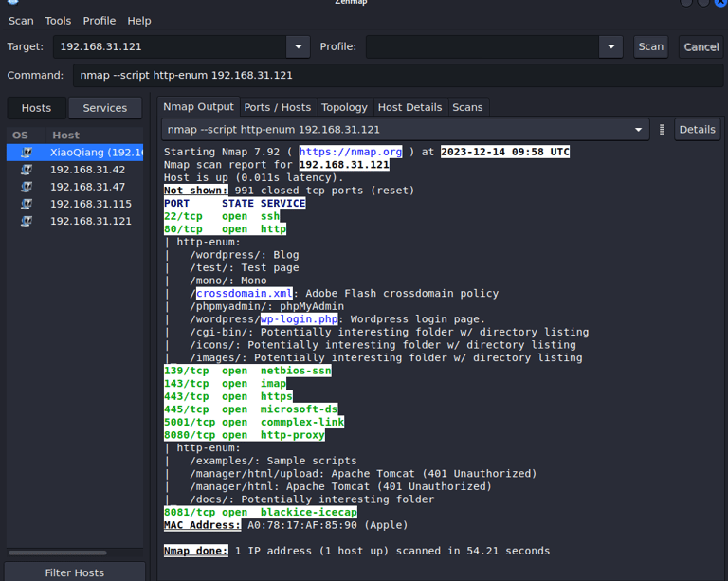Click the Nmap done summary line

[357, 551]
